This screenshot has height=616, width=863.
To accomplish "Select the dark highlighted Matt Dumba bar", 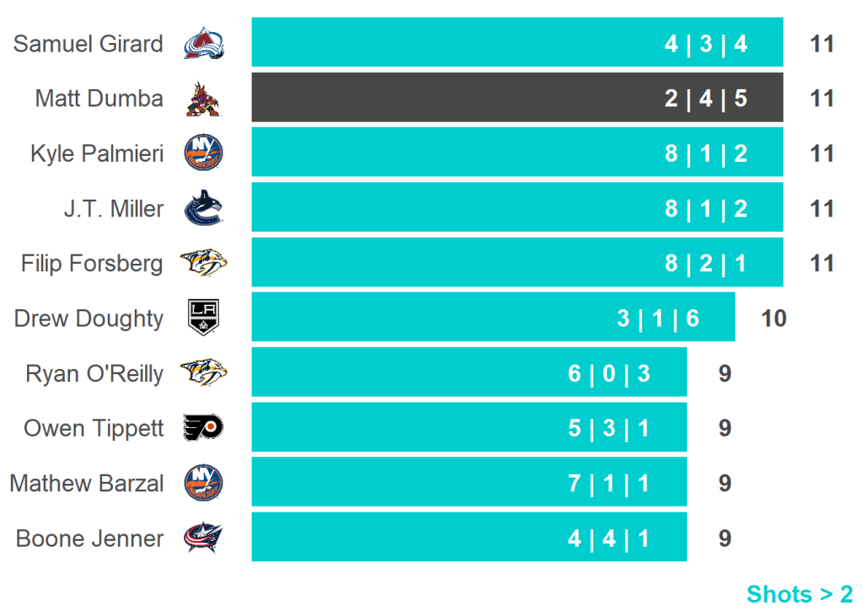I will coord(517,98).
